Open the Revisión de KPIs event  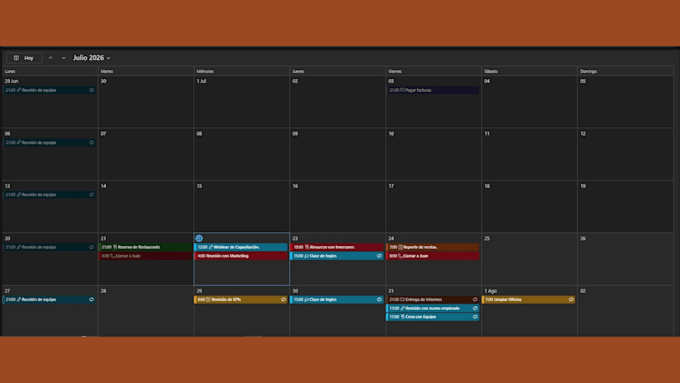242,299
